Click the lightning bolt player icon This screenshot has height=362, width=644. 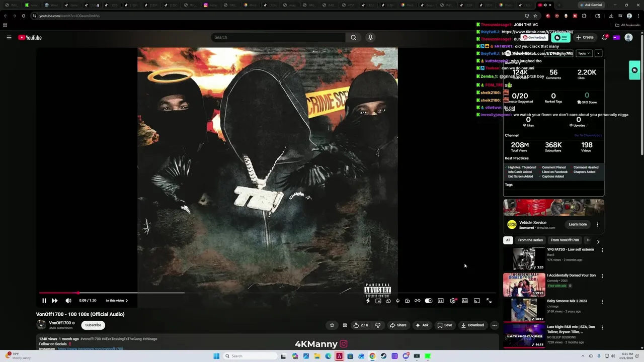point(368,301)
